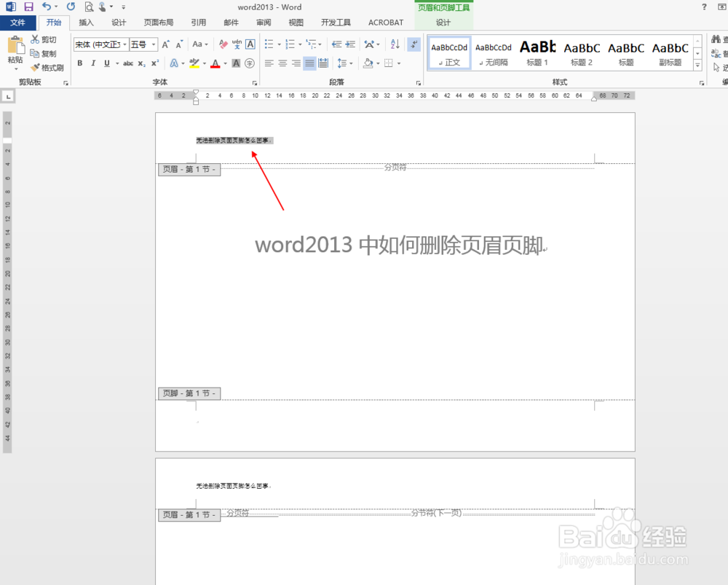The width and height of the screenshot is (728, 585).
Task: Select the Format Painter brush
Action: click(x=35, y=68)
